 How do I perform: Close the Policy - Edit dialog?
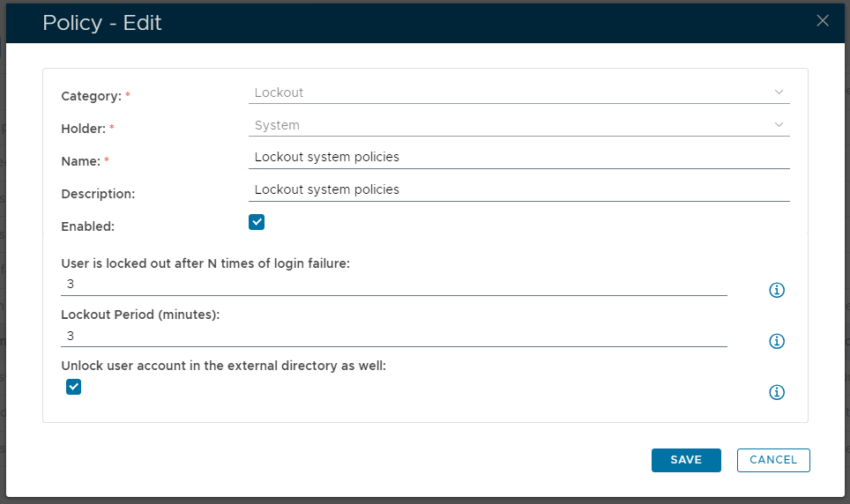[x=823, y=21]
